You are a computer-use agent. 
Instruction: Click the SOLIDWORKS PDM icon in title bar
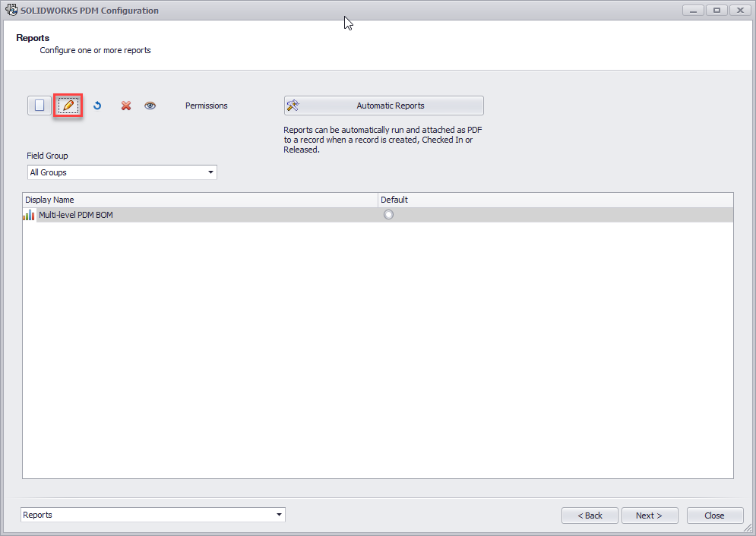[x=11, y=10]
